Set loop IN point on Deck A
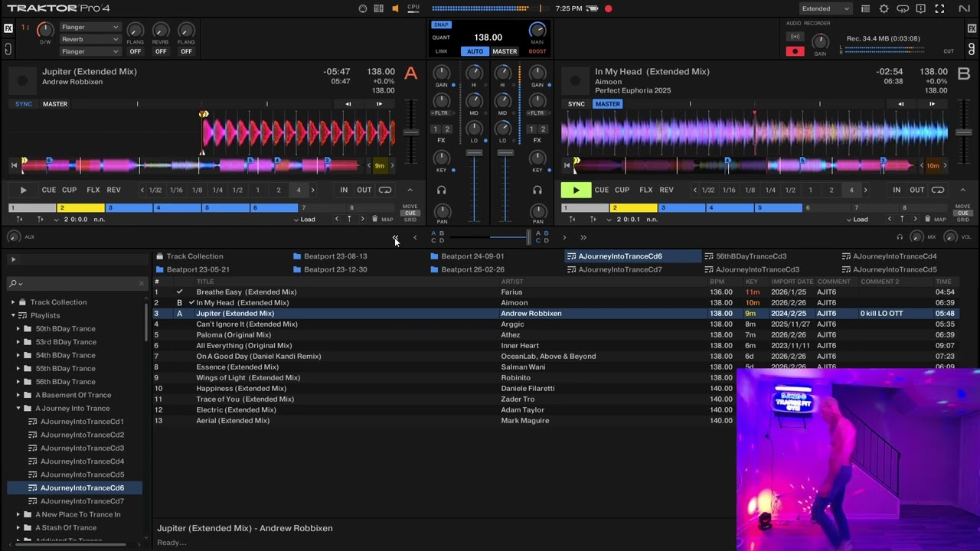980x551 pixels. (344, 190)
